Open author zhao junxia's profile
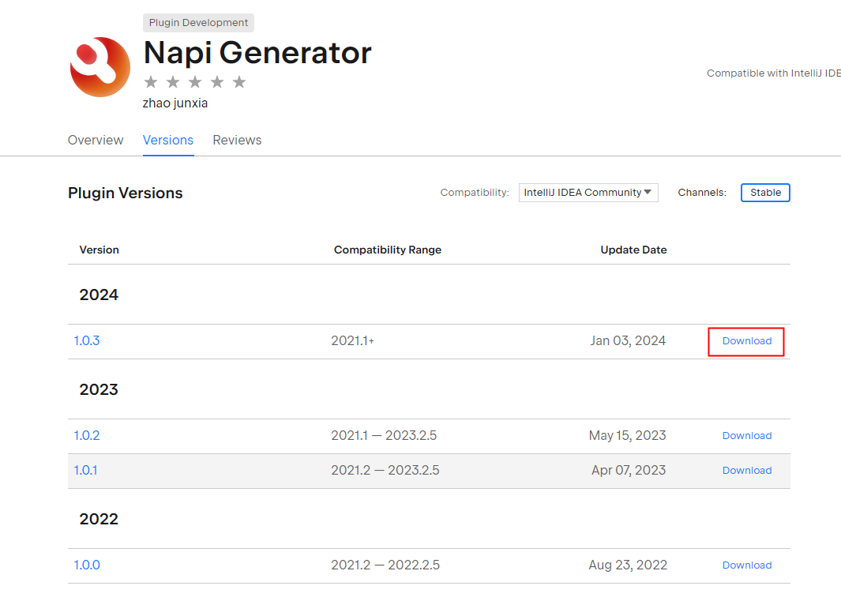841x616 pixels. click(175, 103)
